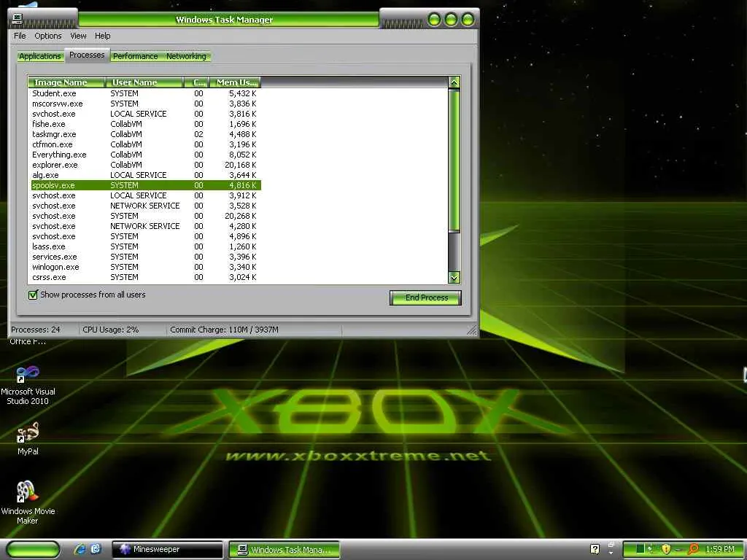This screenshot has width=747, height=560.
Task: Select the Processes tab
Action: click(x=87, y=55)
